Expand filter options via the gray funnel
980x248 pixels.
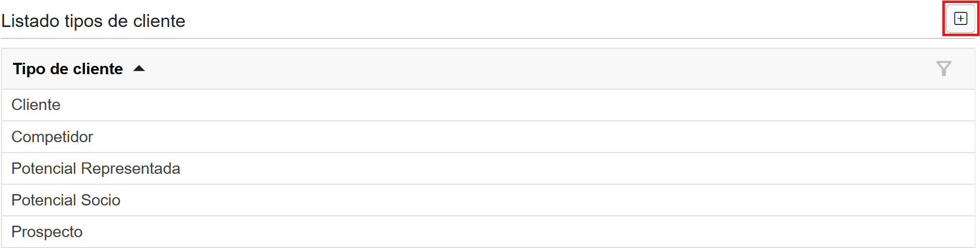coord(944,68)
